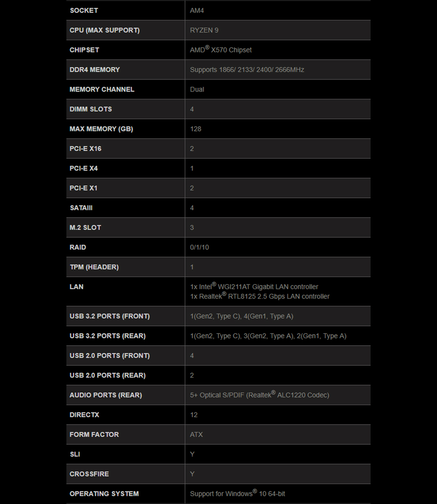Click the Intel WGI211AT Gigabit LAN line
Viewport: 437px width, 504px height.
point(254,287)
